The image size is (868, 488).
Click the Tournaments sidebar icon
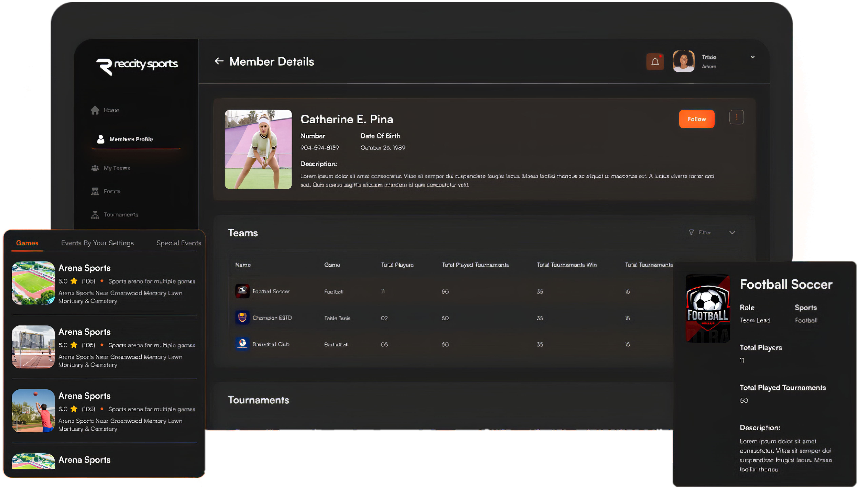click(x=95, y=215)
